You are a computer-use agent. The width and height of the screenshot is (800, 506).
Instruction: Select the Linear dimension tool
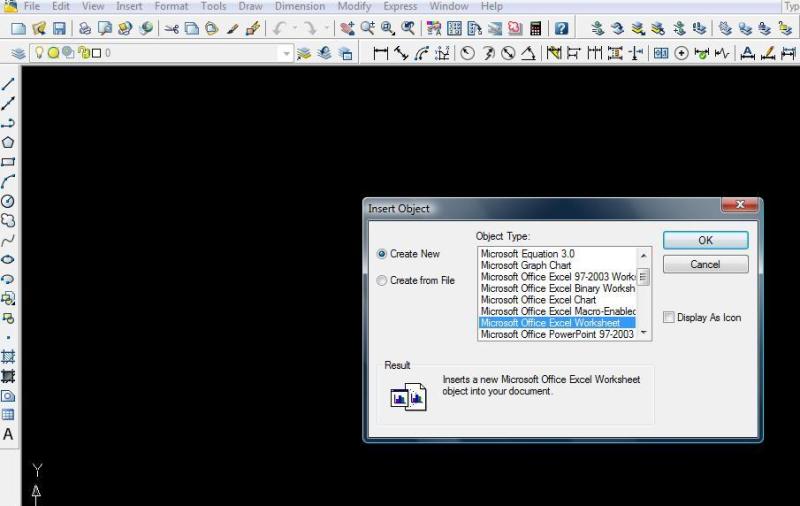381,53
